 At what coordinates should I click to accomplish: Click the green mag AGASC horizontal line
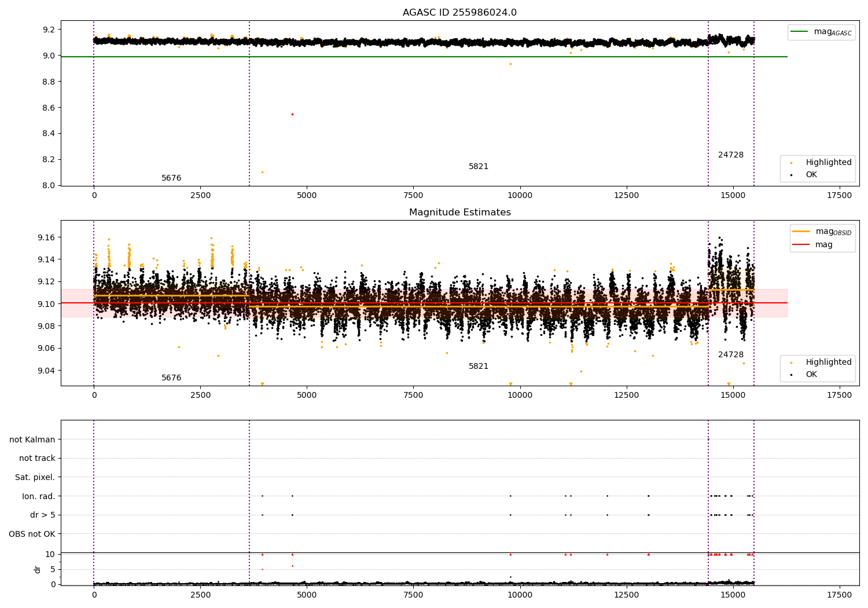pyautogui.click(x=424, y=57)
